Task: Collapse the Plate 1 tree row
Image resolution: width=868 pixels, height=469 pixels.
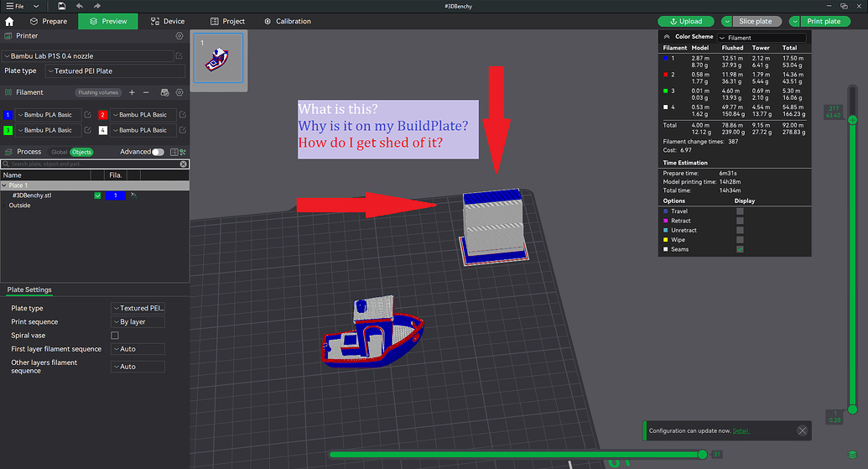Action: tap(4, 185)
